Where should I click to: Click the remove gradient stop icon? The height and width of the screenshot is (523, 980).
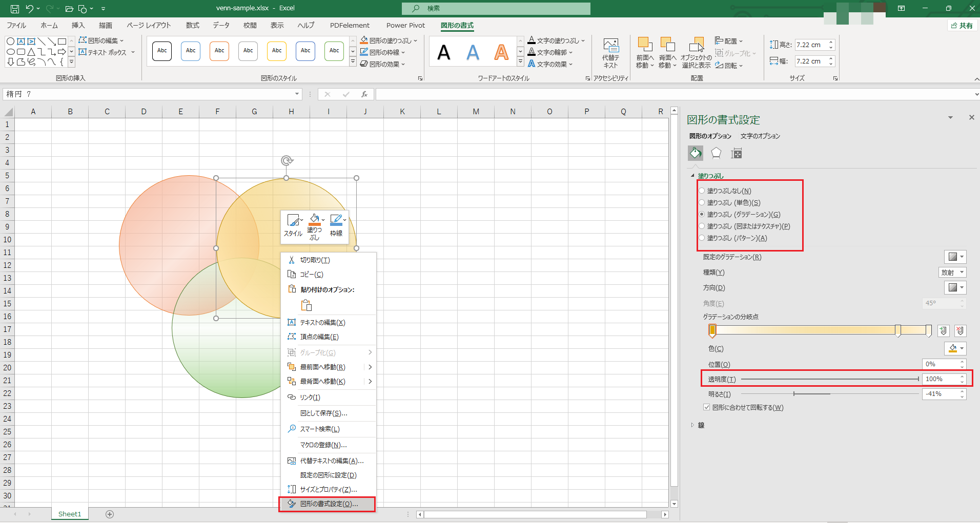(960, 331)
